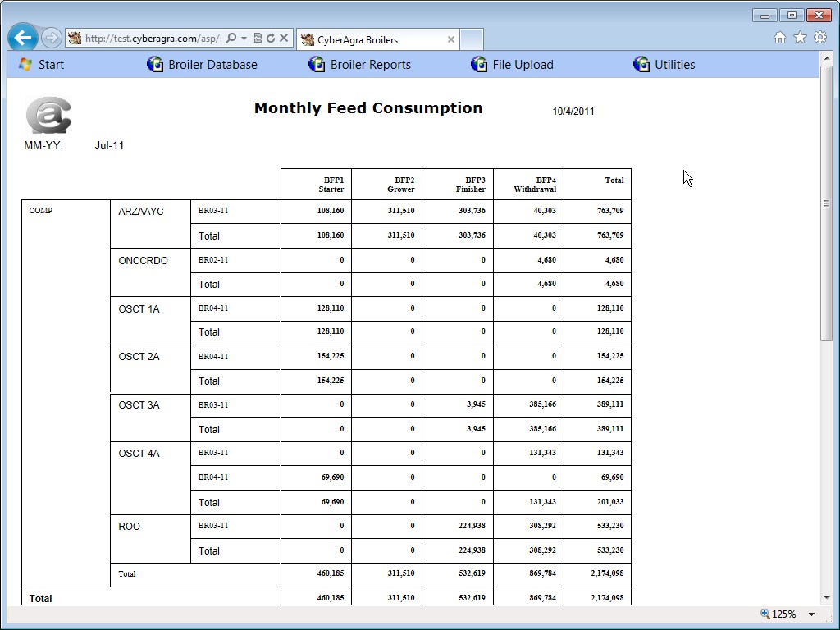Open the Utilities menu
This screenshot has height=630, width=840.
point(664,65)
